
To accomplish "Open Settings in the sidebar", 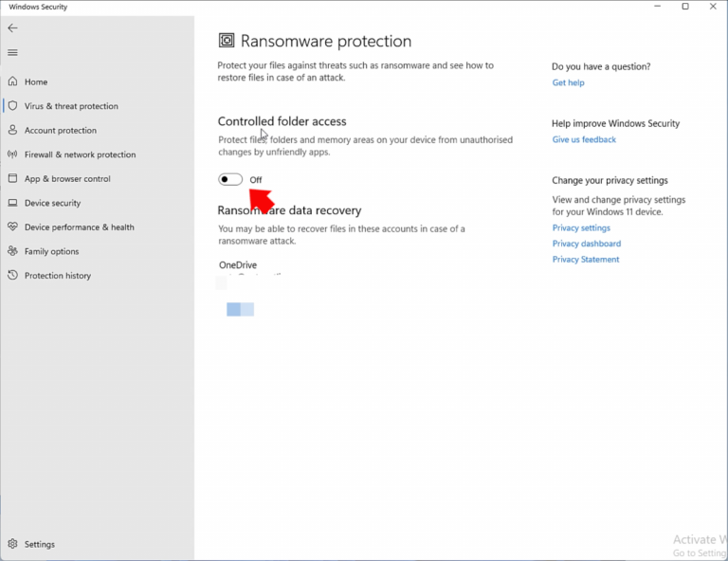I will click(40, 544).
